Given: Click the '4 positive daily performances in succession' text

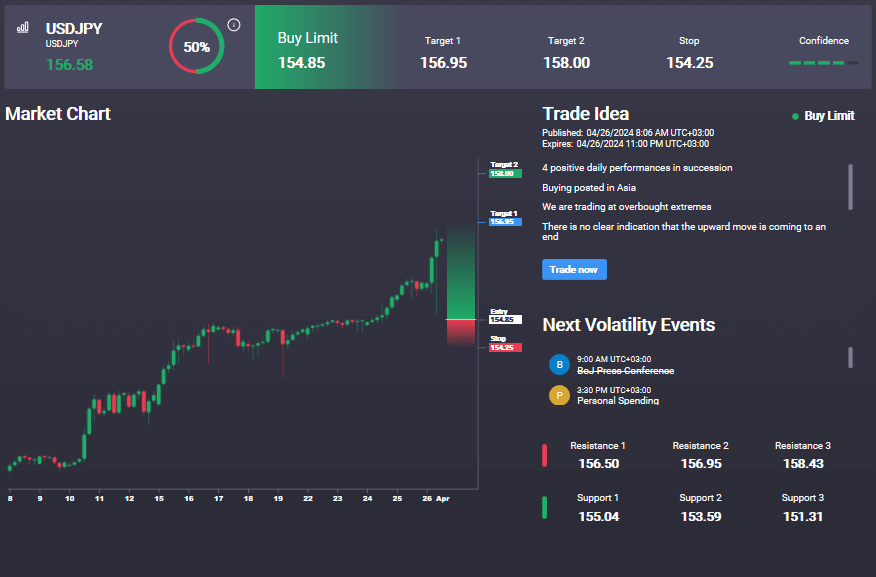Looking at the screenshot, I should pyautogui.click(x=637, y=168).
